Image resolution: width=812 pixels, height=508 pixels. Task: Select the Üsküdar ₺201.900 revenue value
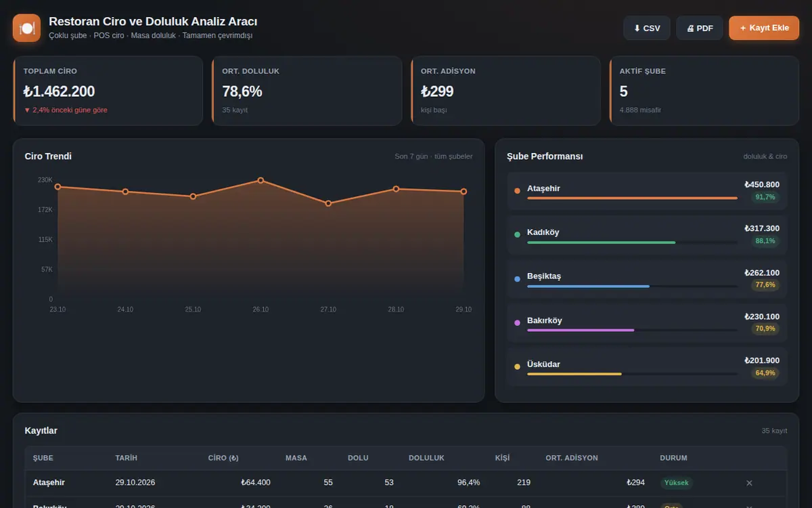(x=762, y=360)
